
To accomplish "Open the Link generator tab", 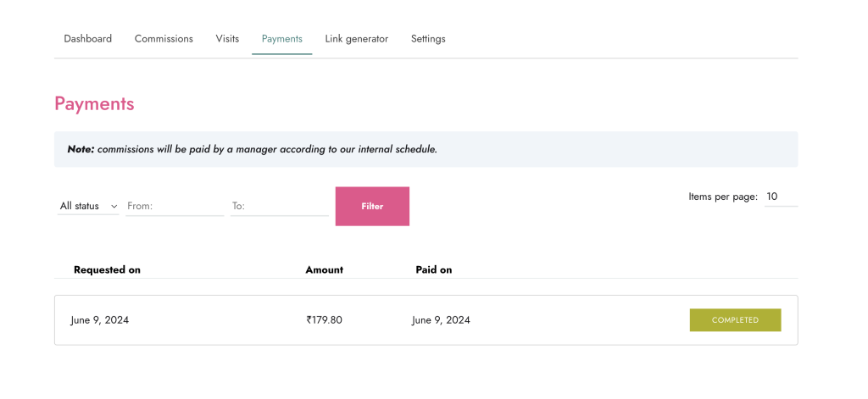I will tap(356, 39).
